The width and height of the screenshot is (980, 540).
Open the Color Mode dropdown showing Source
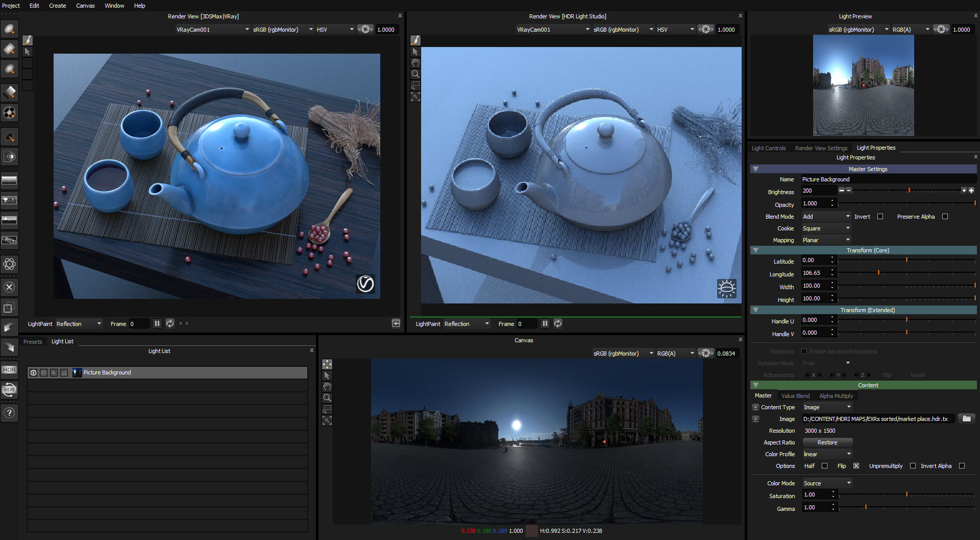click(x=827, y=483)
